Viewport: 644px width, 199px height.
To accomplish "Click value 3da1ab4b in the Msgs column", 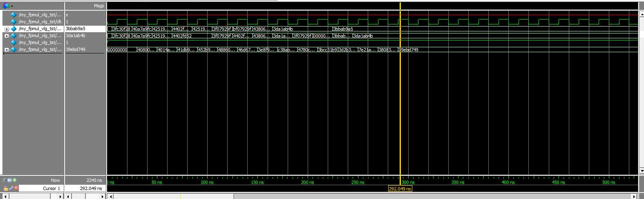I will pos(76,35).
